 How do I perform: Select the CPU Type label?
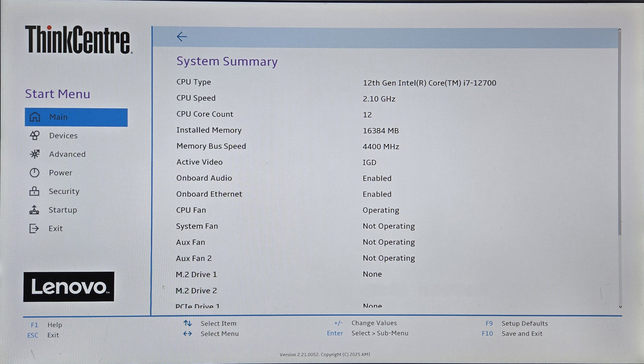click(x=194, y=82)
